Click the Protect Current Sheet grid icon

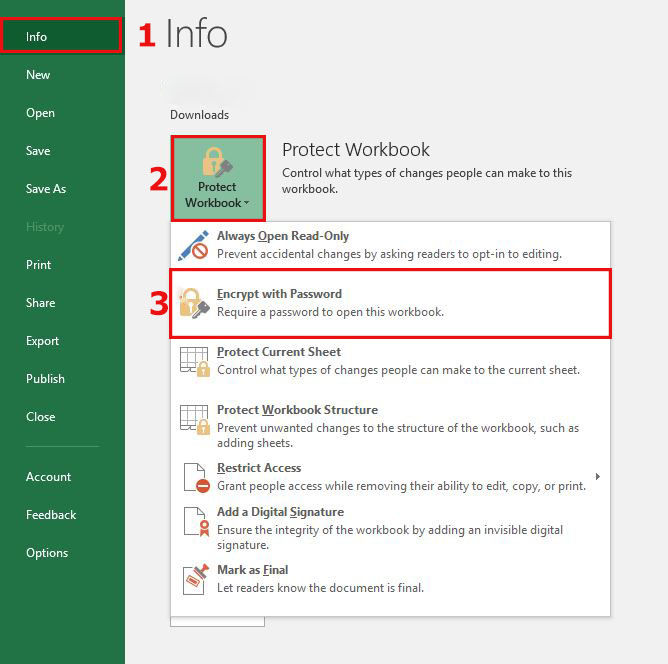[193, 361]
